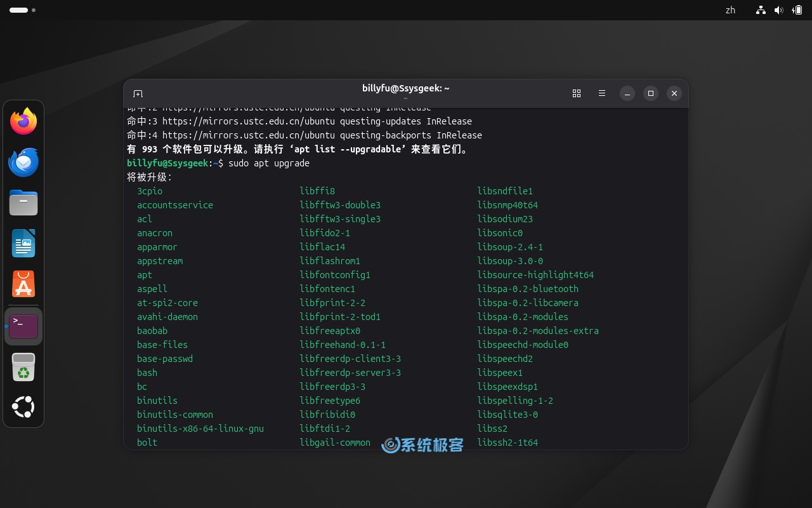This screenshot has height=508, width=812.
Task: Open the Ubuntu App Center
Action: (x=23, y=284)
